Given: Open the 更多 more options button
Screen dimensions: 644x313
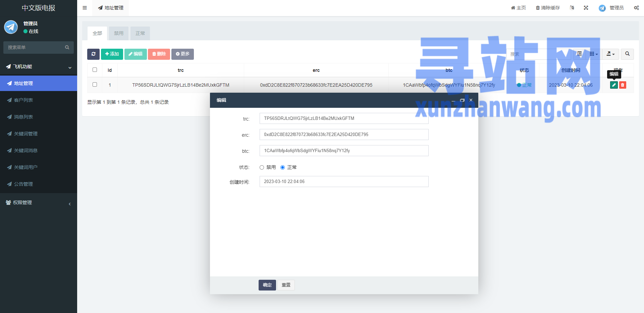Looking at the screenshot, I should coord(182,54).
